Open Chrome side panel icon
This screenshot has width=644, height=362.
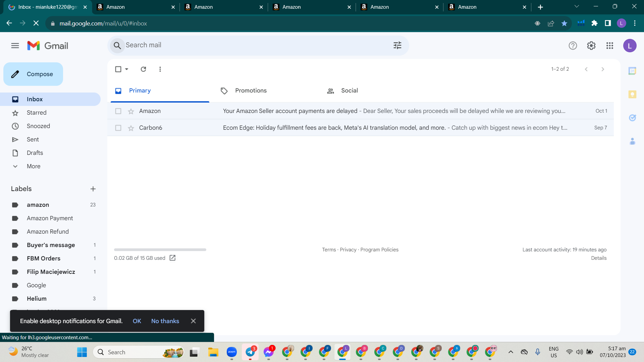click(608, 23)
